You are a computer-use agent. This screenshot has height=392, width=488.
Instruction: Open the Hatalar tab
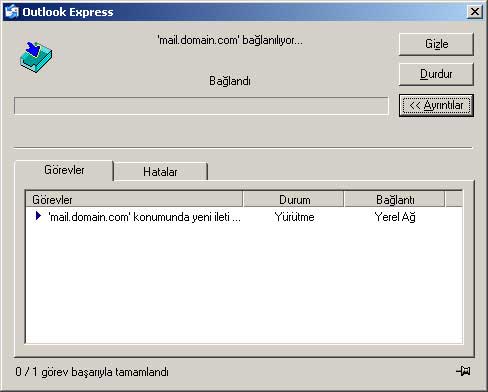click(160, 172)
